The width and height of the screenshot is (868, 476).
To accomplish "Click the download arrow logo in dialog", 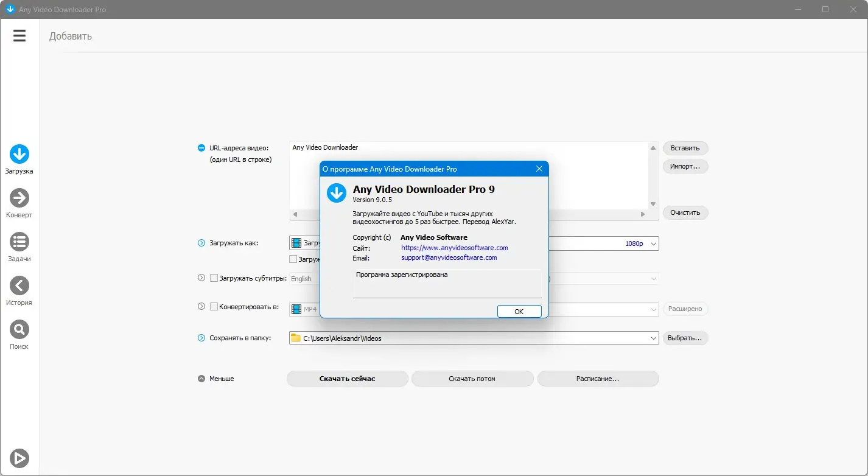I will (x=337, y=192).
